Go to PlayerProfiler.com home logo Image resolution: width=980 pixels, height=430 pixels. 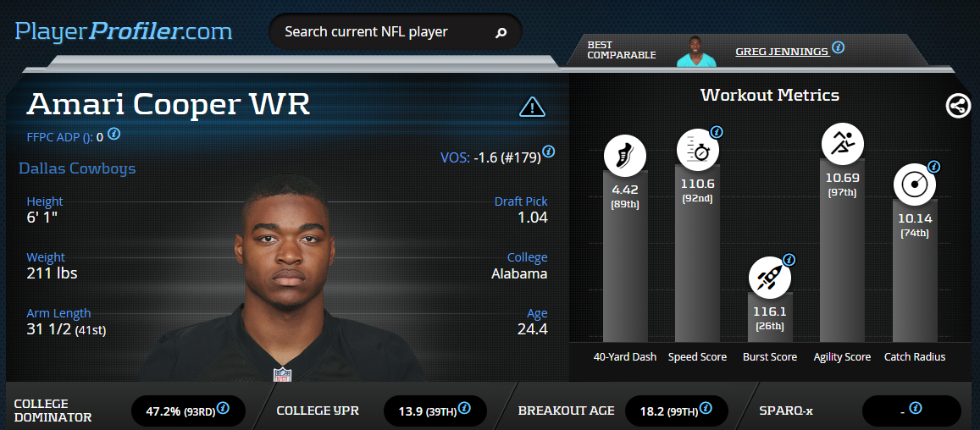pyautogui.click(x=124, y=30)
